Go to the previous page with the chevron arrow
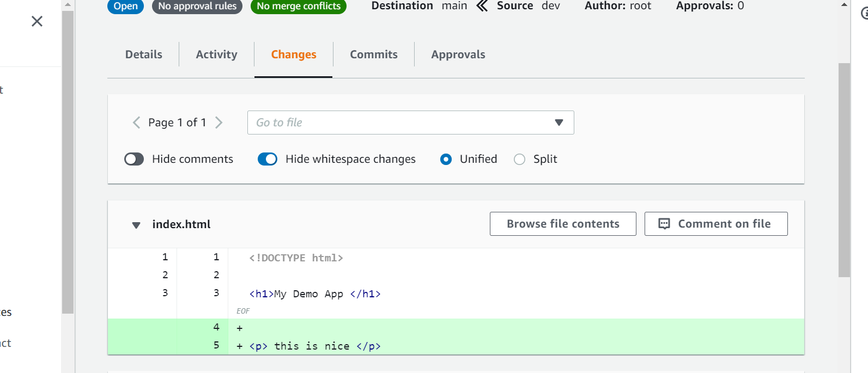Screen dimensions: 868x373 (136, 123)
